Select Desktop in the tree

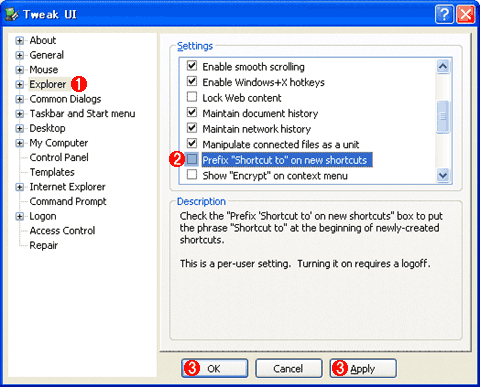[x=47, y=128]
